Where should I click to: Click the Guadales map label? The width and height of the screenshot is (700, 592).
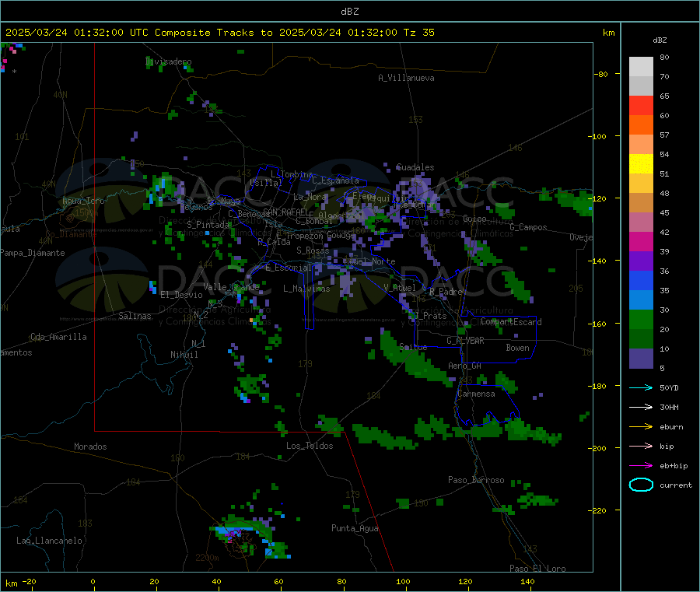click(x=415, y=167)
